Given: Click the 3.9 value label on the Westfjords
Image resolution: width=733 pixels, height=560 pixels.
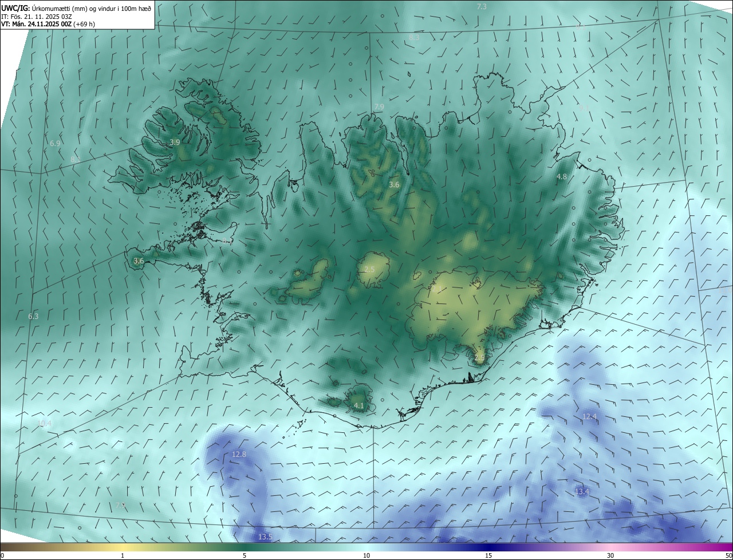Looking at the screenshot, I should (x=175, y=142).
